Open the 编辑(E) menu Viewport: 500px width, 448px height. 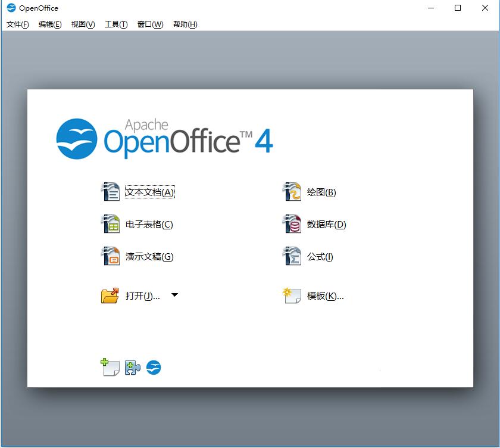(50, 24)
